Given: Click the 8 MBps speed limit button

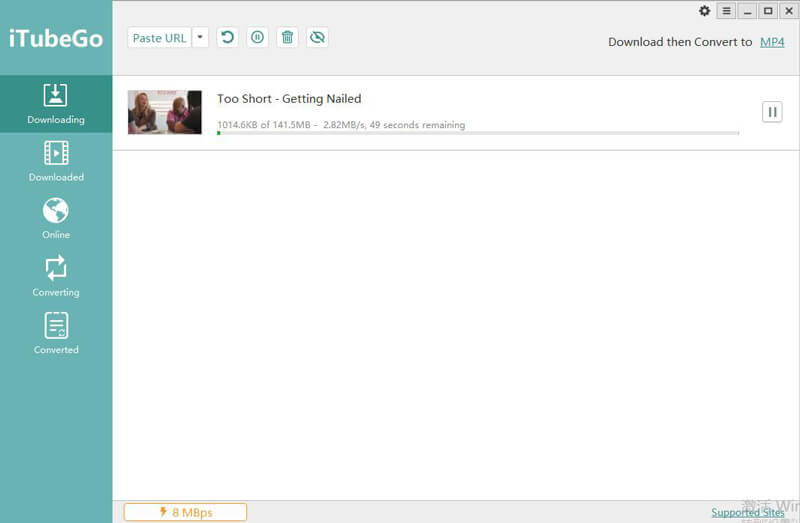Looking at the screenshot, I should (185, 512).
